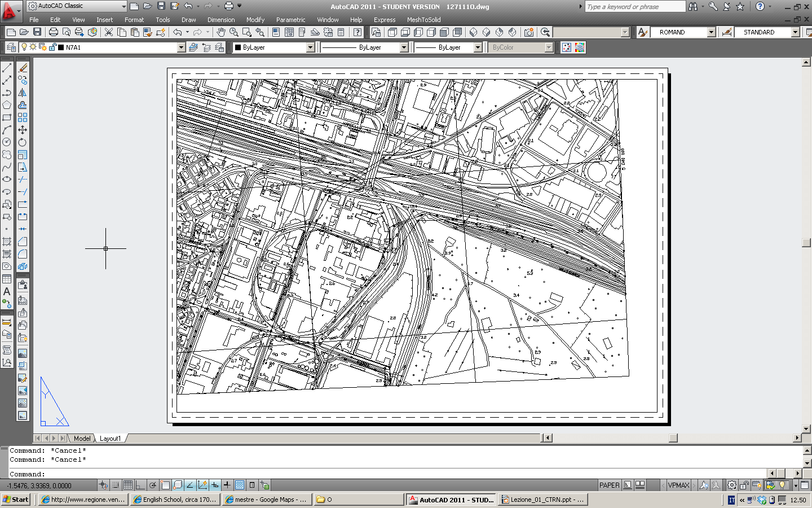Select the Array modify tool

[x=23, y=117]
